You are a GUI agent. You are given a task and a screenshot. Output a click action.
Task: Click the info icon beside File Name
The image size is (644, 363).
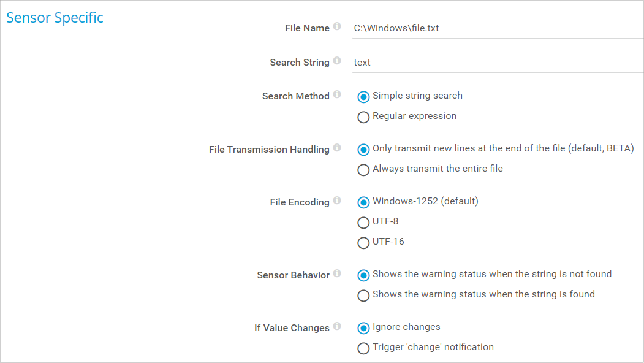coord(337,27)
